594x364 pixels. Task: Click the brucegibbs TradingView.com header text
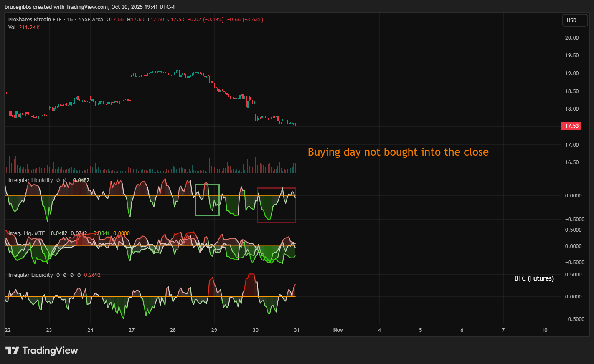(x=89, y=7)
